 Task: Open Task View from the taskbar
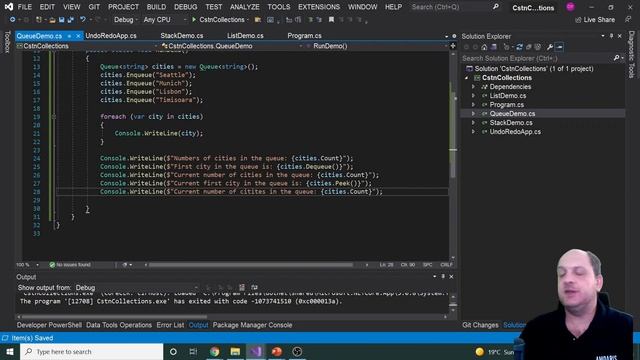193,351
